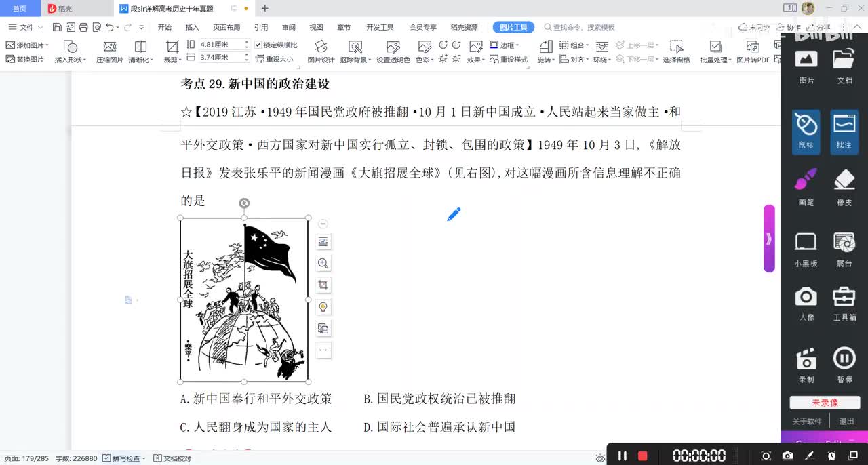Select the 橡皮 eraser tool
Image resolution: width=868 pixels, height=465 pixels.
pos(844,188)
